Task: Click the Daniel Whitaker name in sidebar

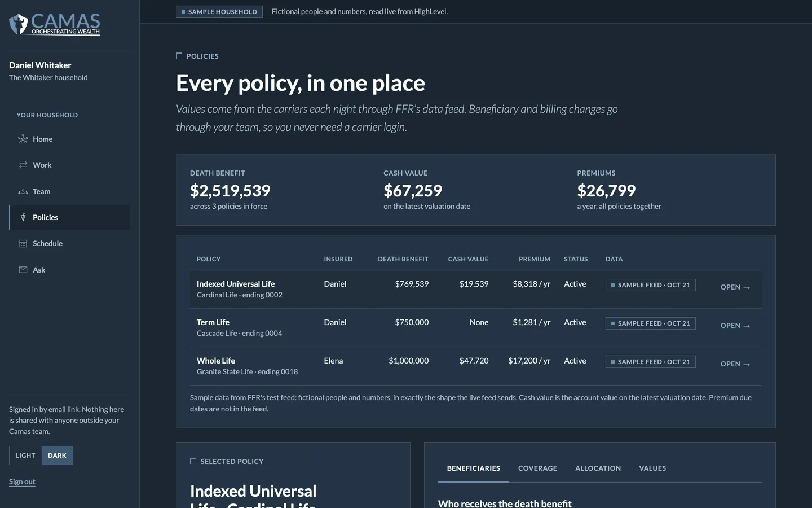Action: click(40, 65)
